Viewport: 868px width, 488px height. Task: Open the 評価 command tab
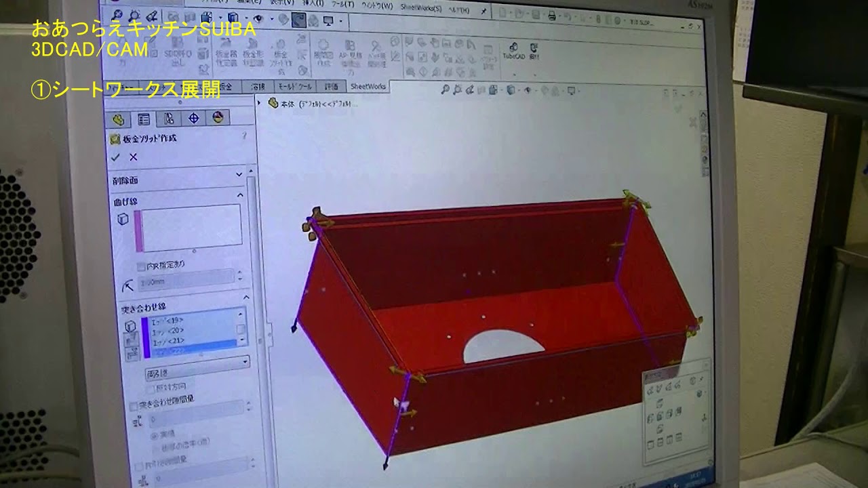tap(332, 87)
